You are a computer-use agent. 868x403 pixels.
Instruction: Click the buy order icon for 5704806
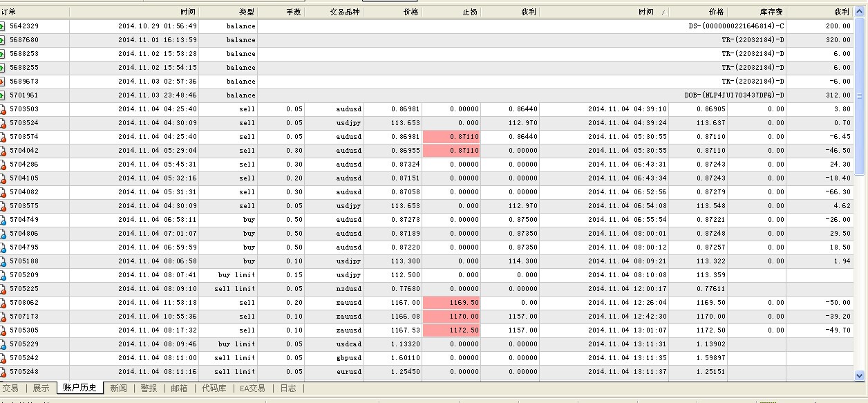tap(3, 234)
